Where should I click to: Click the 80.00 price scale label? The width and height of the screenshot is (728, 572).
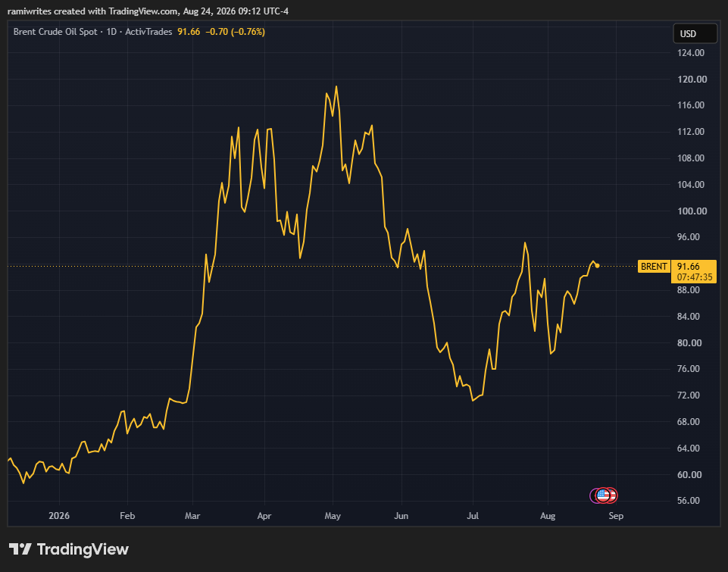click(689, 342)
